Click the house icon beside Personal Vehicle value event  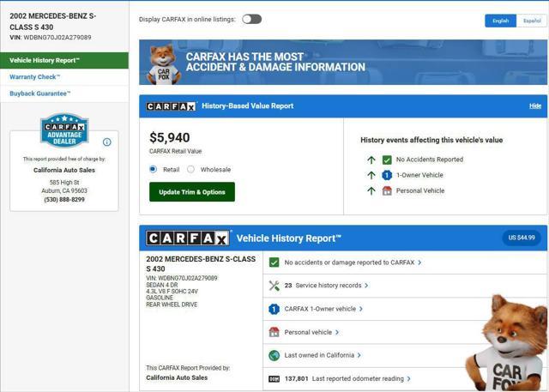point(387,190)
